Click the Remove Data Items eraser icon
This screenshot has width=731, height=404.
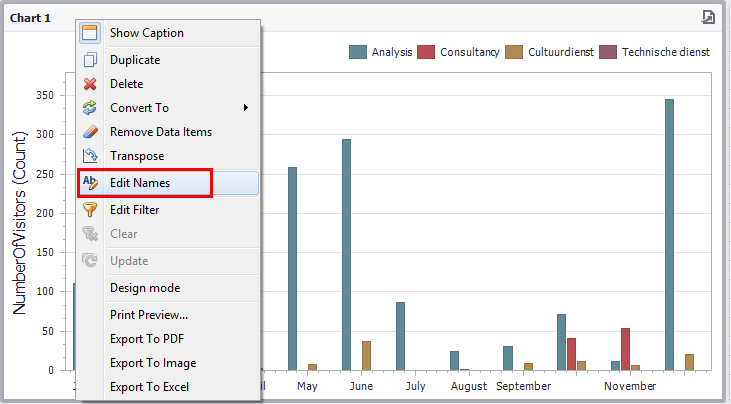pos(90,132)
